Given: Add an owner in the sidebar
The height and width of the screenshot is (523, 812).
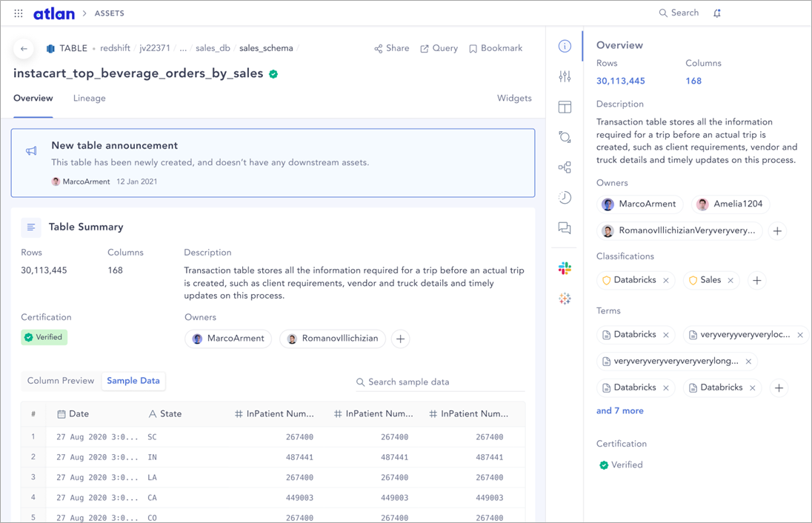Looking at the screenshot, I should pos(777,231).
